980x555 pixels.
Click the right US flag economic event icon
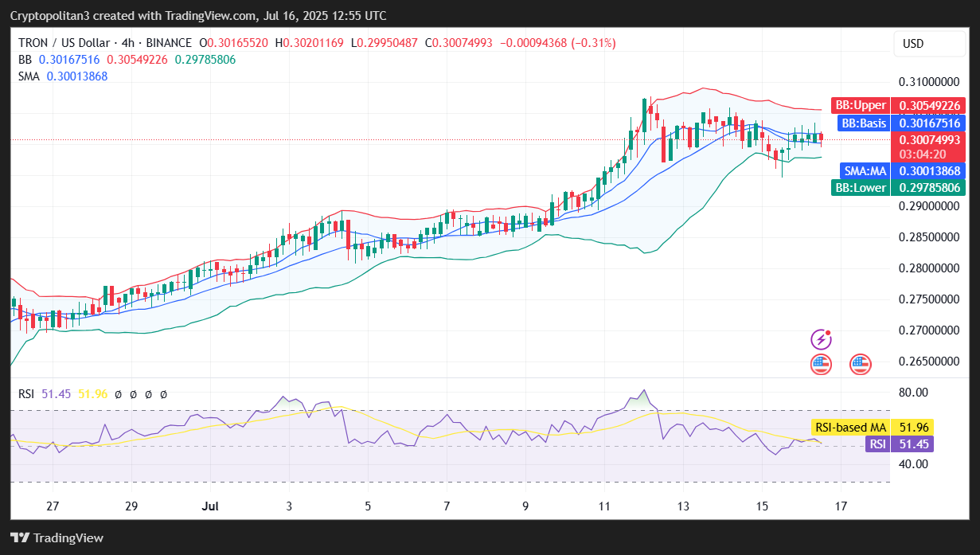coord(860,365)
